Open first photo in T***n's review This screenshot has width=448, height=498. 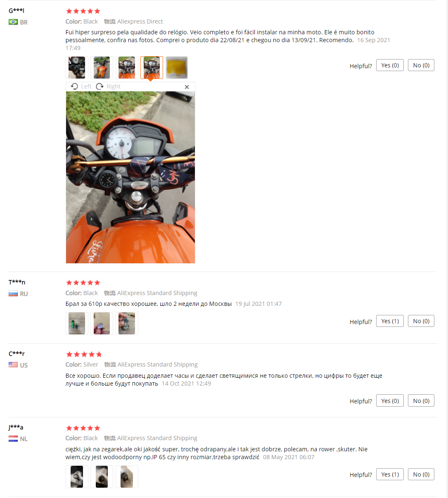77,323
